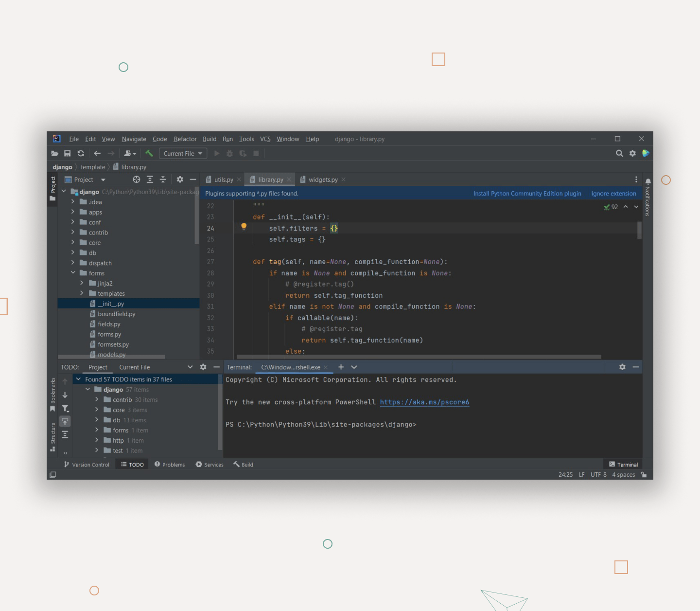The image size is (700, 611).
Task: Open the Notifications bell panel
Action: (x=647, y=182)
